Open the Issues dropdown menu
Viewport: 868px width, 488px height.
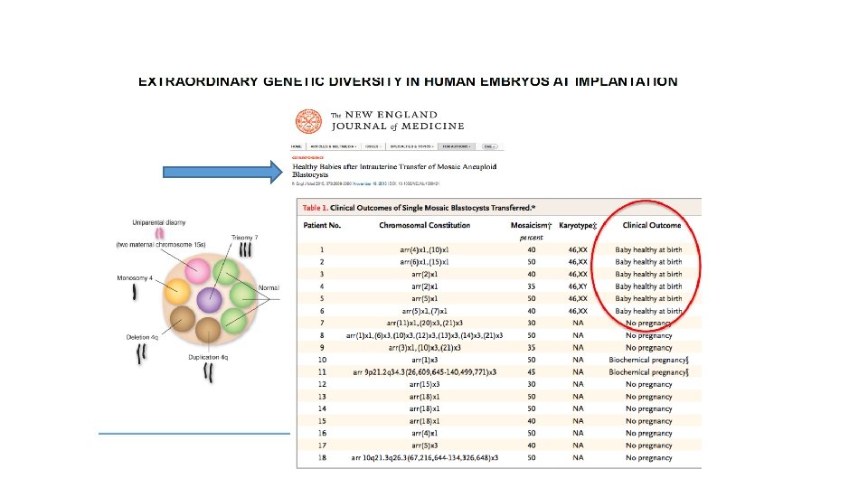coord(372,146)
